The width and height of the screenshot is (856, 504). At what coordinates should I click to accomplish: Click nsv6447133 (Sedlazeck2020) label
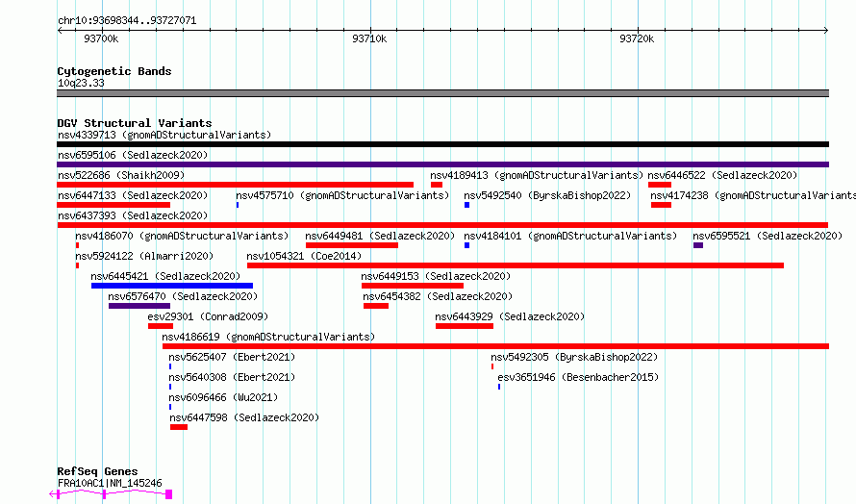(133, 195)
